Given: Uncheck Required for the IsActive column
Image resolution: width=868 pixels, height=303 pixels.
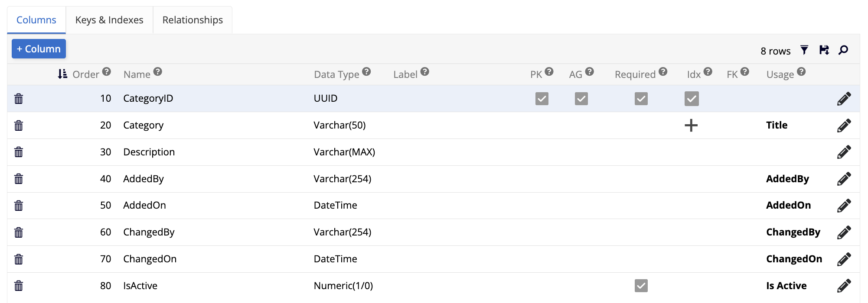Looking at the screenshot, I should coord(641,286).
